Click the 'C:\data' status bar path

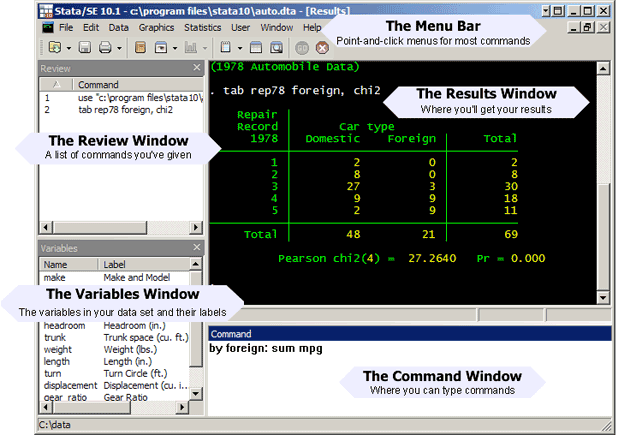tap(54, 425)
